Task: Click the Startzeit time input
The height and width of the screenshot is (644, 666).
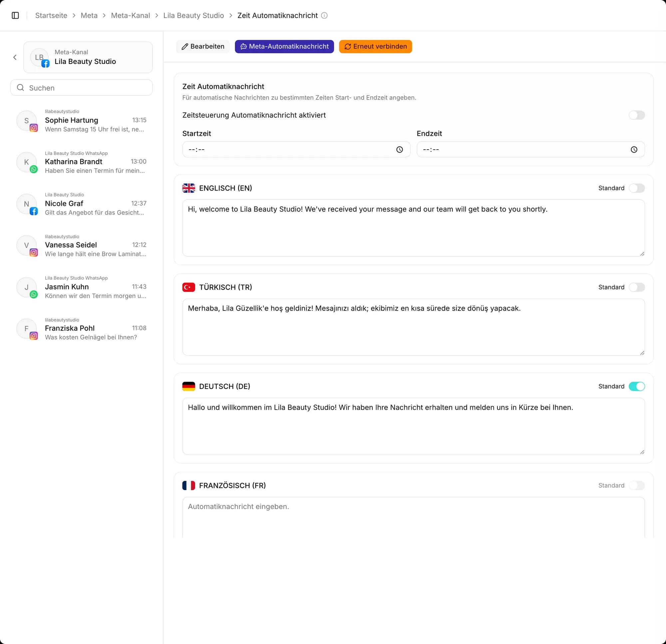Action: pyautogui.click(x=296, y=150)
